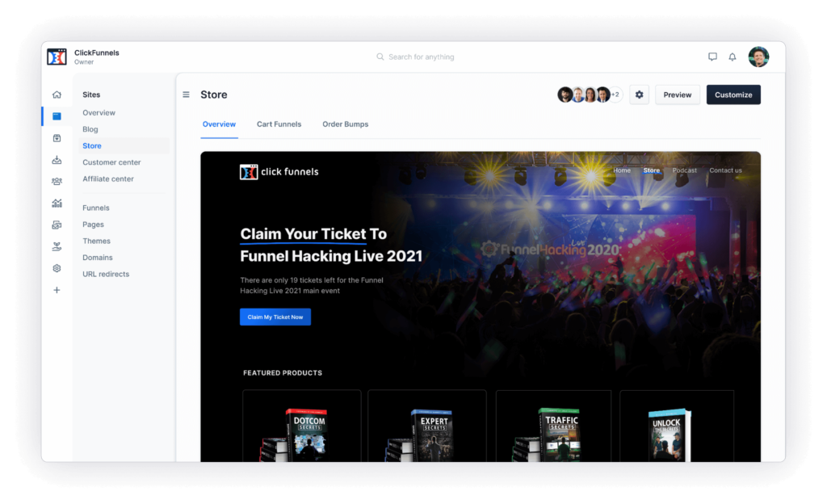Open the Unlock the Secrets product thumbnail
The height and width of the screenshot is (504, 827).
point(677,426)
